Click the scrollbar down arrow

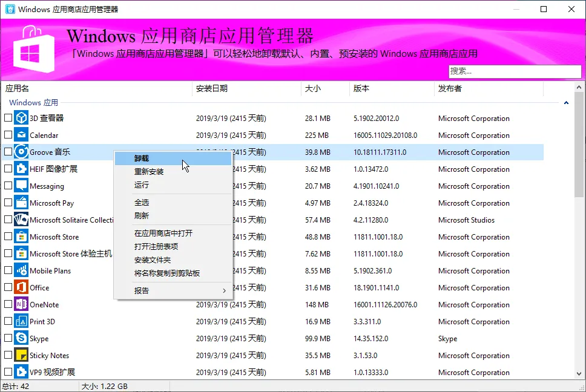pyautogui.click(x=579, y=374)
